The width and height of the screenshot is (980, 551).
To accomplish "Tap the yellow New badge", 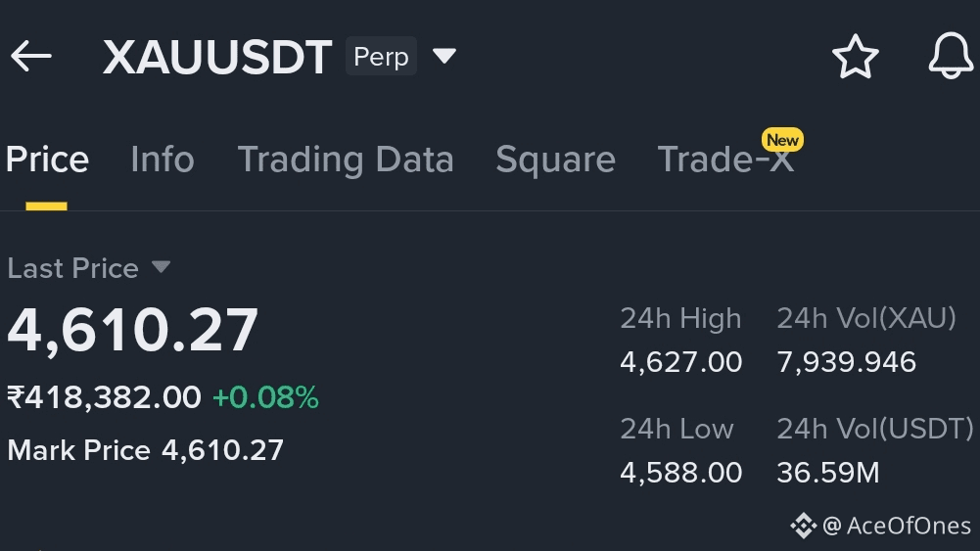I will click(x=782, y=140).
